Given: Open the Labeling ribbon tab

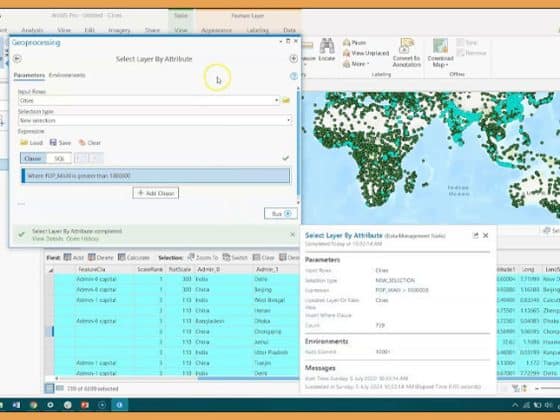Looking at the screenshot, I should 258,30.
